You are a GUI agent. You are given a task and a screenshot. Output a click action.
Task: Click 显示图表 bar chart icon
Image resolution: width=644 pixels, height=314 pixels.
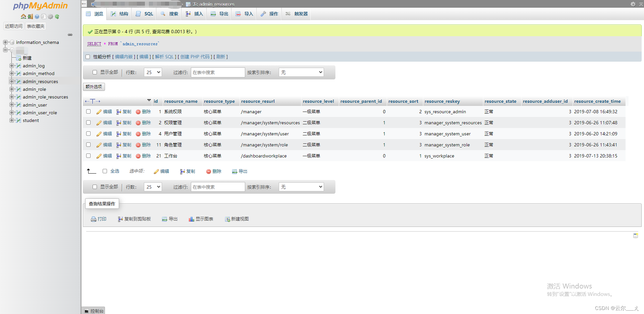click(191, 219)
